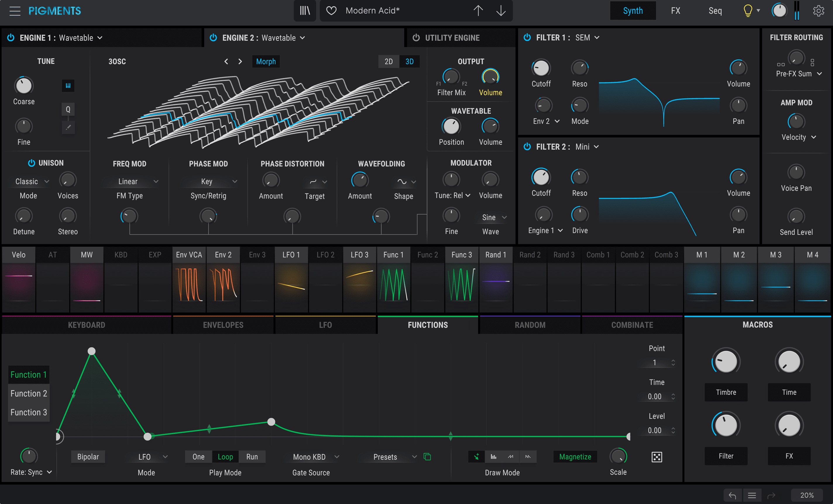Open Filter 1 SEM type dropdown
Screen dimensions: 833x504
click(x=587, y=37)
